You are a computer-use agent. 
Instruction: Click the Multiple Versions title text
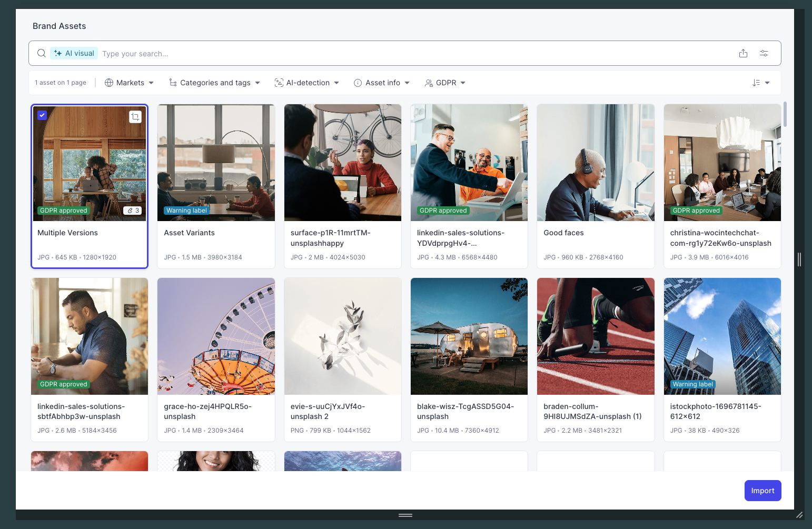67,233
